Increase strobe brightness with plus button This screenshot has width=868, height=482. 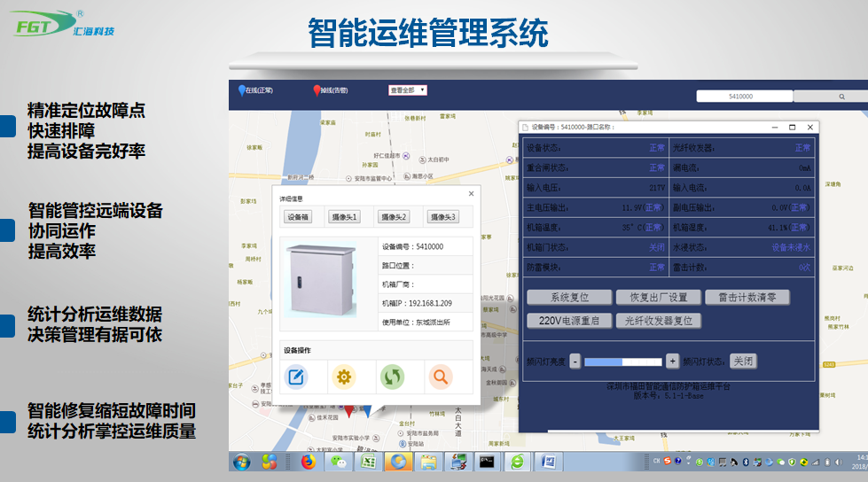coord(672,361)
